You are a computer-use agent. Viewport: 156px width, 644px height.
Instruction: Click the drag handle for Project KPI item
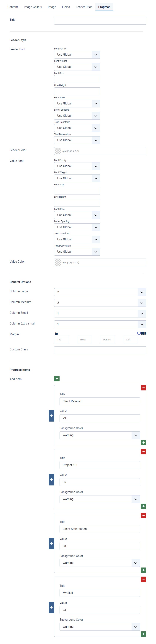[51, 480]
